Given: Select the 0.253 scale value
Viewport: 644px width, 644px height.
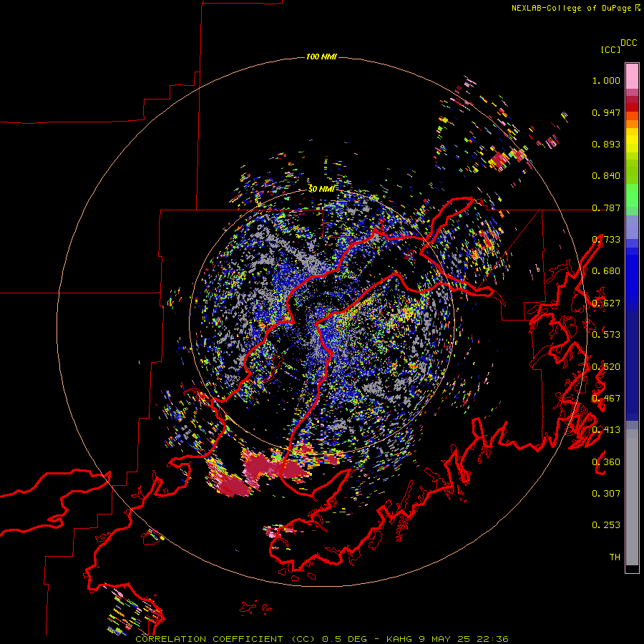Looking at the screenshot, I should [x=606, y=525].
